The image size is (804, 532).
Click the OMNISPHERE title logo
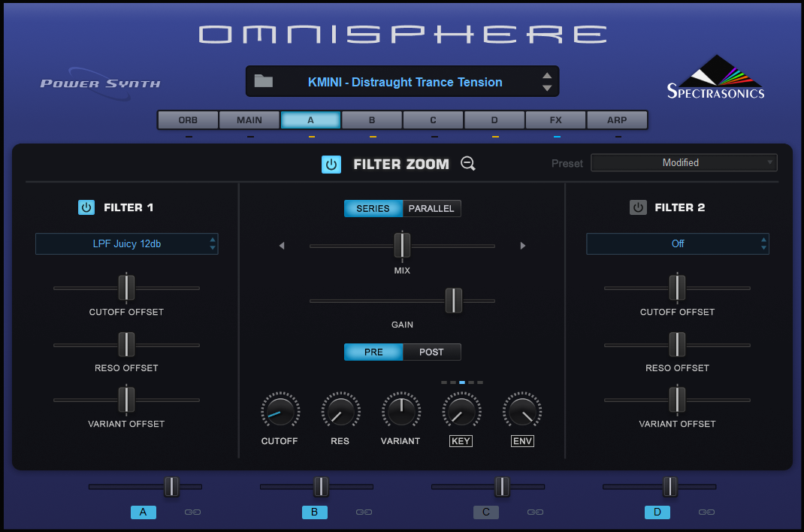tap(403, 35)
